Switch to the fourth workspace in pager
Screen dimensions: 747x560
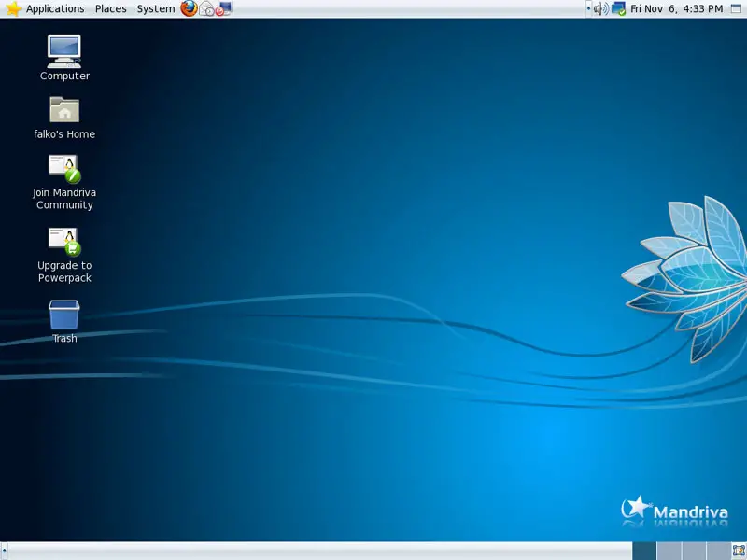pyautogui.click(x=718, y=551)
